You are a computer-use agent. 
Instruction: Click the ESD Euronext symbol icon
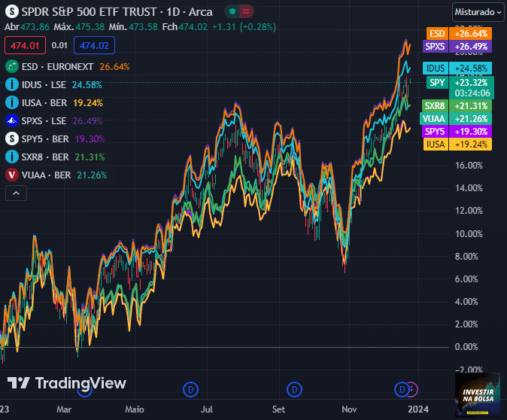(x=12, y=67)
